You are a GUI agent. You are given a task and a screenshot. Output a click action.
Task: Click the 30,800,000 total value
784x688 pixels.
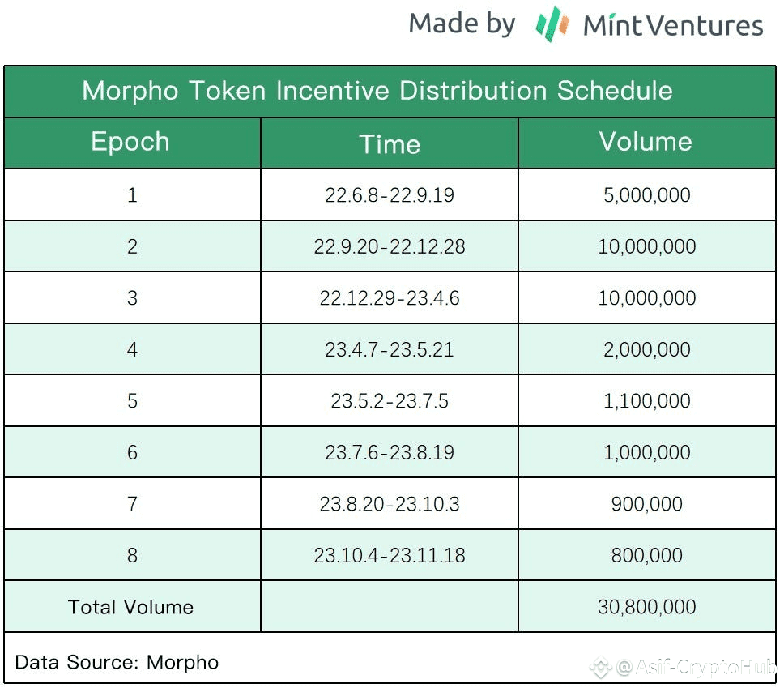(x=647, y=607)
